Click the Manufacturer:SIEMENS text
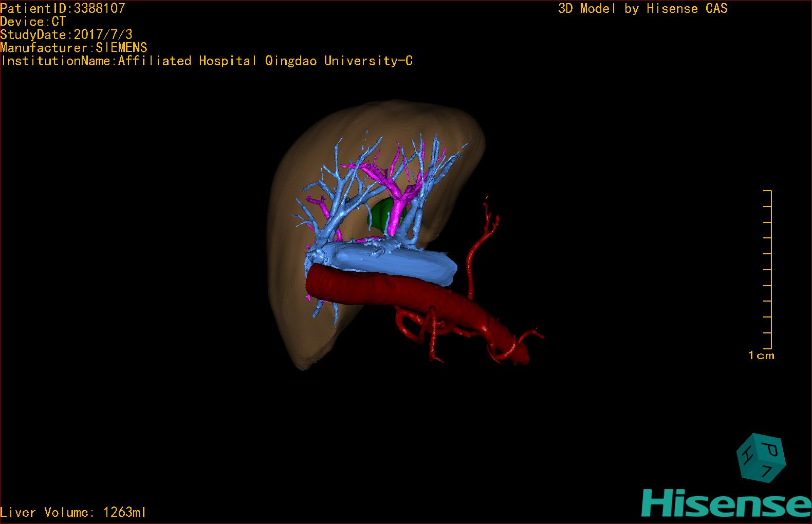 73,48
